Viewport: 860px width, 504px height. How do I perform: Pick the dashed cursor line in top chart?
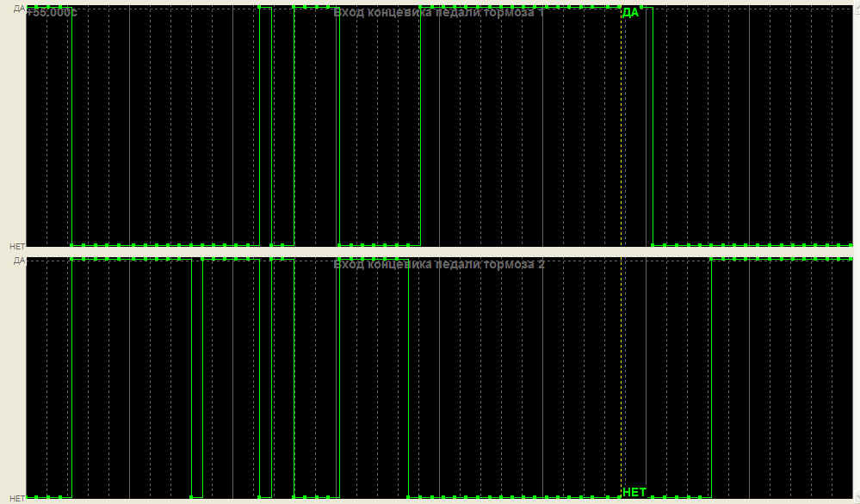622,129
